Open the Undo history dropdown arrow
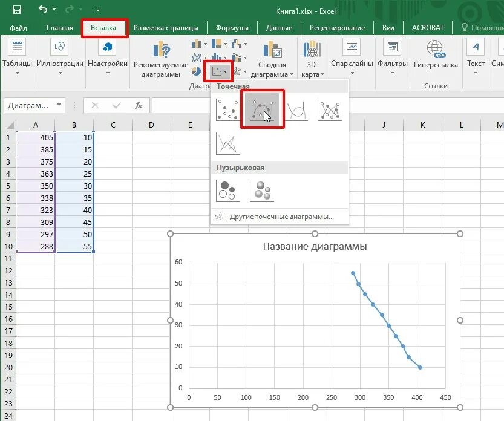 point(54,10)
